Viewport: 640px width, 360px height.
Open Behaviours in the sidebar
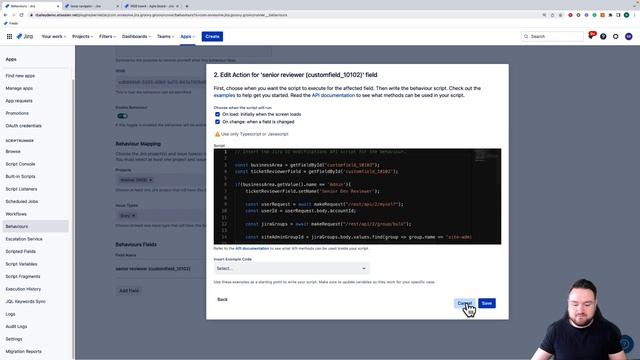35,226
